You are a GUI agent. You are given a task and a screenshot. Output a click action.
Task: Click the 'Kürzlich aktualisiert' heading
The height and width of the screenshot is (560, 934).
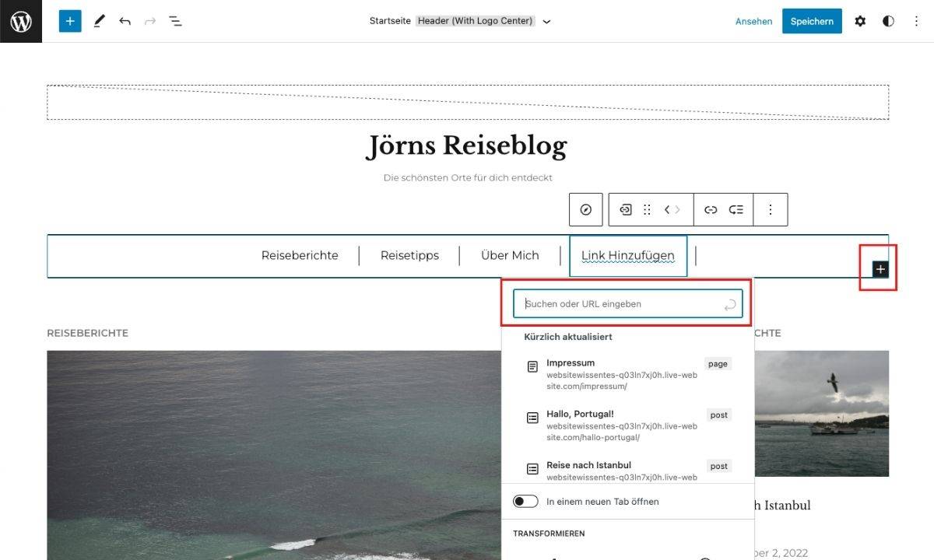(568, 337)
